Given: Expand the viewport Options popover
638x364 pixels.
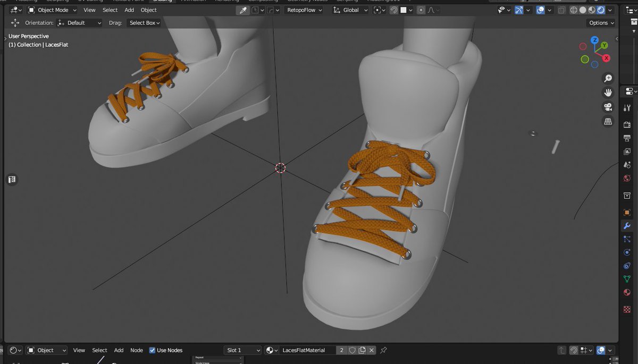Looking at the screenshot, I should click(x=600, y=23).
